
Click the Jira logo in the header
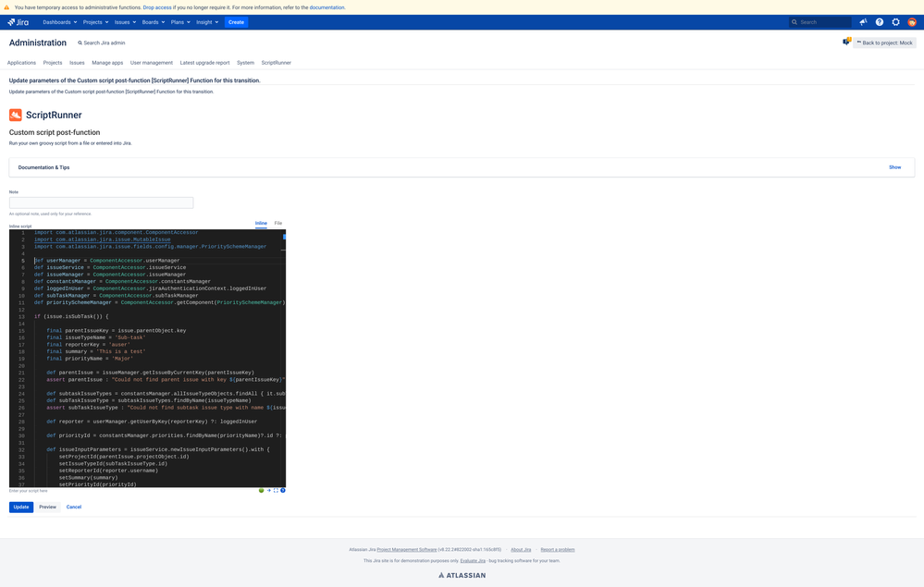point(18,22)
